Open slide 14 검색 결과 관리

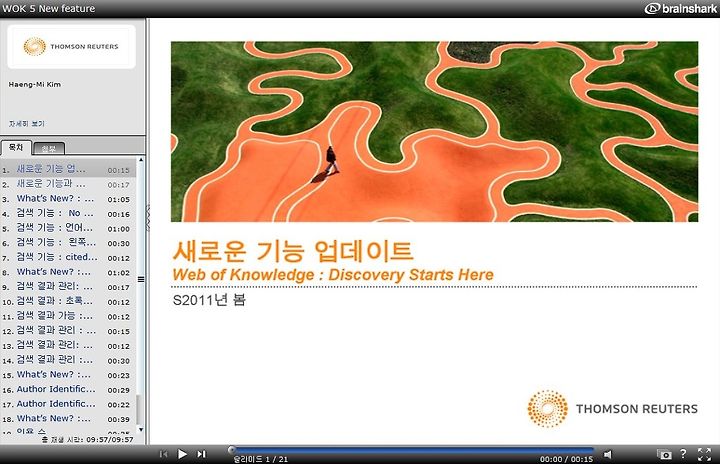click(x=68, y=361)
